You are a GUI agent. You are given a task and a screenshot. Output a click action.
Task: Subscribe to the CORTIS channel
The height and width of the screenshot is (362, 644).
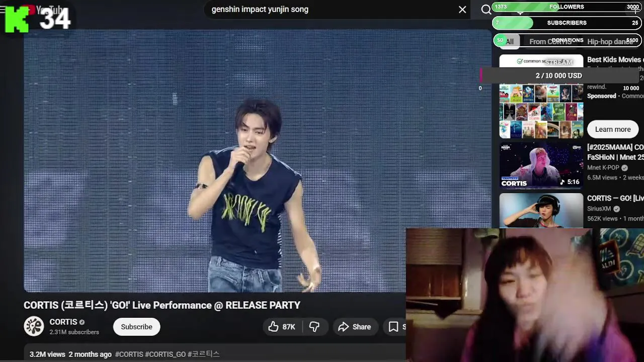pyautogui.click(x=136, y=327)
